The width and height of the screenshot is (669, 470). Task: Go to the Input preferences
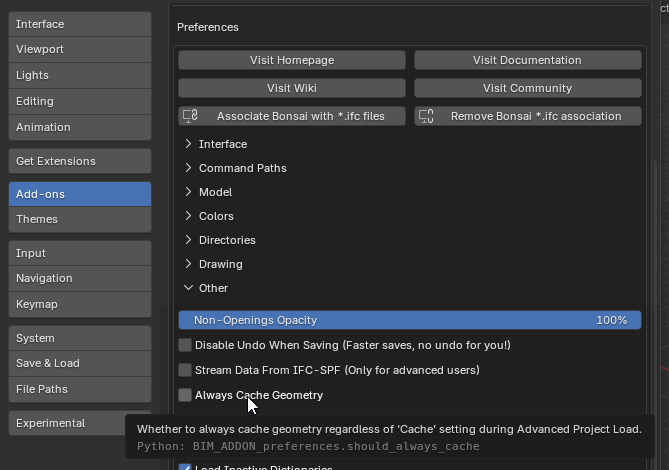tap(80, 253)
